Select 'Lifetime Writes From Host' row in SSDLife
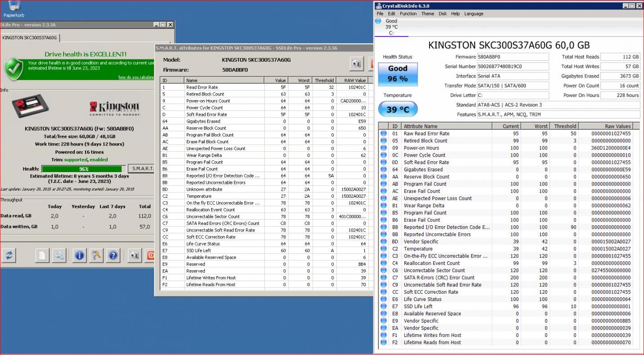Image resolution: width=644 pixels, height=355 pixels. [265, 278]
